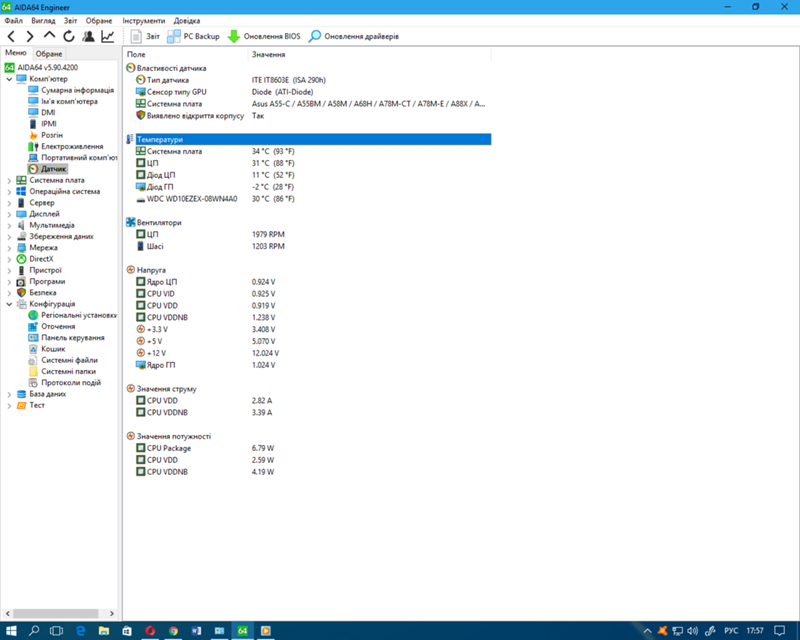Select Регіональні установки item
Viewport: 800px width, 640px height.
(x=79, y=315)
